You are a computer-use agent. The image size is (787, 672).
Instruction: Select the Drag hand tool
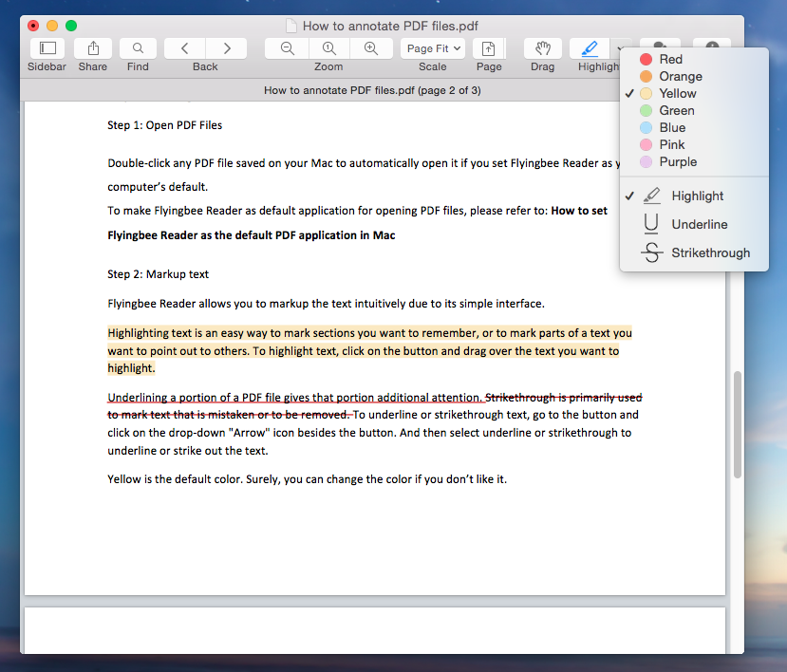tap(543, 48)
